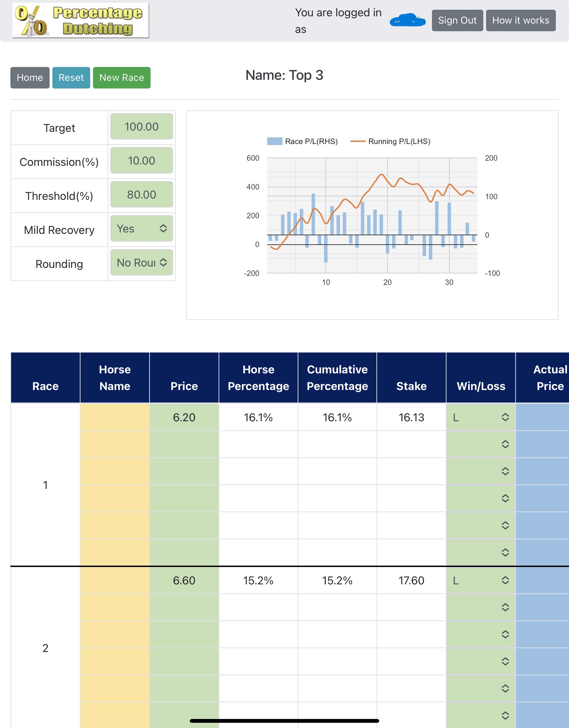
Task: Click the Percentage Dutching logo
Action: [x=80, y=20]
